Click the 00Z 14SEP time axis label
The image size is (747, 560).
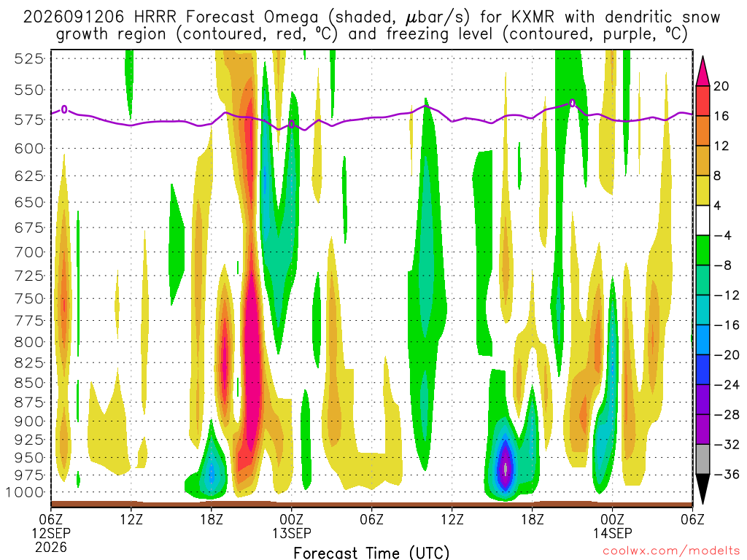(612, 526)
